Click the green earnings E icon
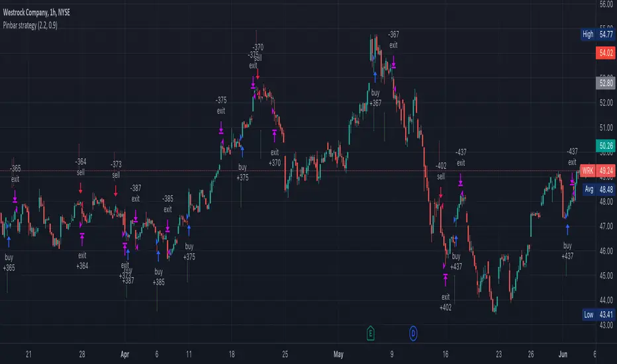The width and height of the screenshot is (617, 364). [370, 334]
